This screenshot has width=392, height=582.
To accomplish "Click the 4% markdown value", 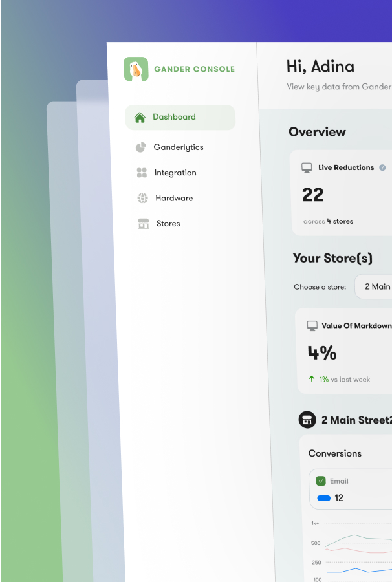I will pyautogui.click(x=322, y=353).
